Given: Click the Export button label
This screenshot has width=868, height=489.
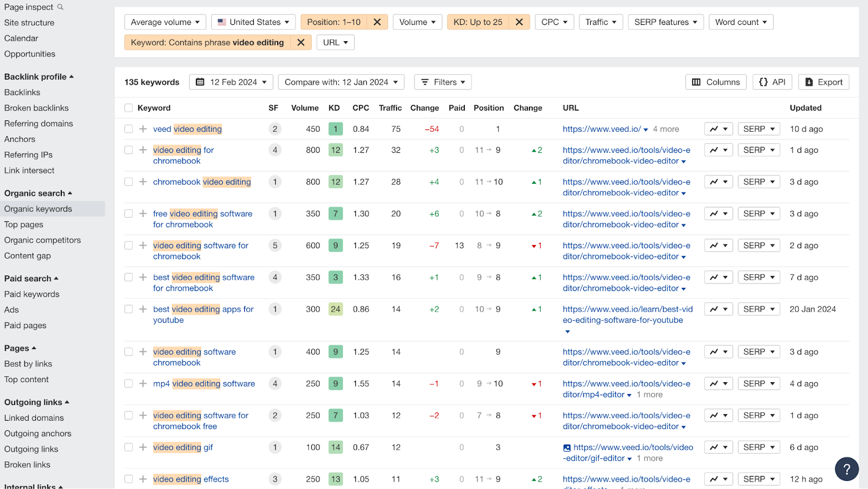Looking at the screenshot, I should 830,82.
